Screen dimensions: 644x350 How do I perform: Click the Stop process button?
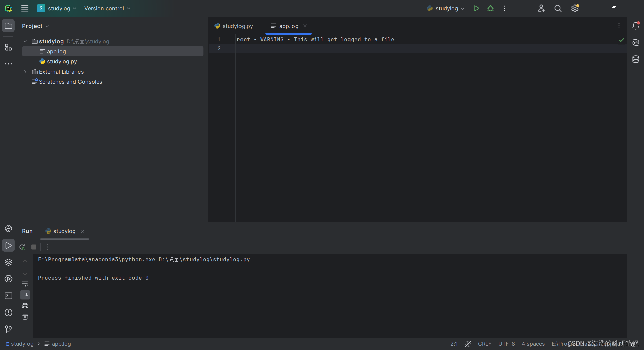34,247
